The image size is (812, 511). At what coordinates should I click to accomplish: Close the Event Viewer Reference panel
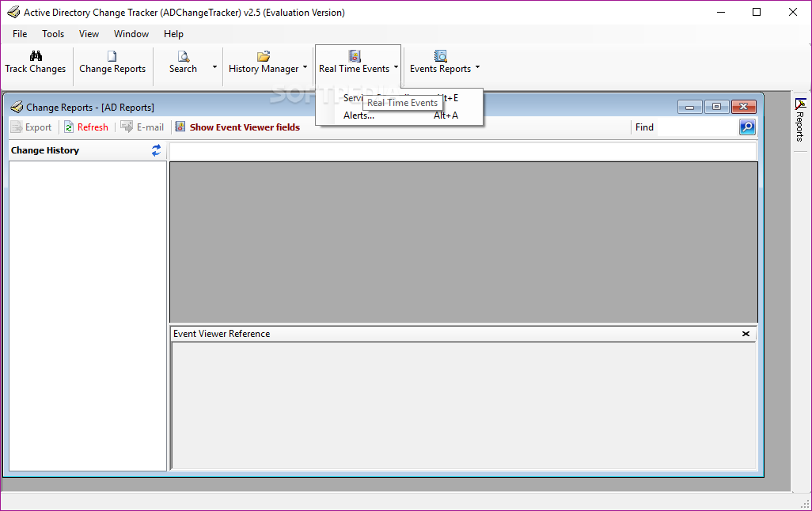point(746,334)
